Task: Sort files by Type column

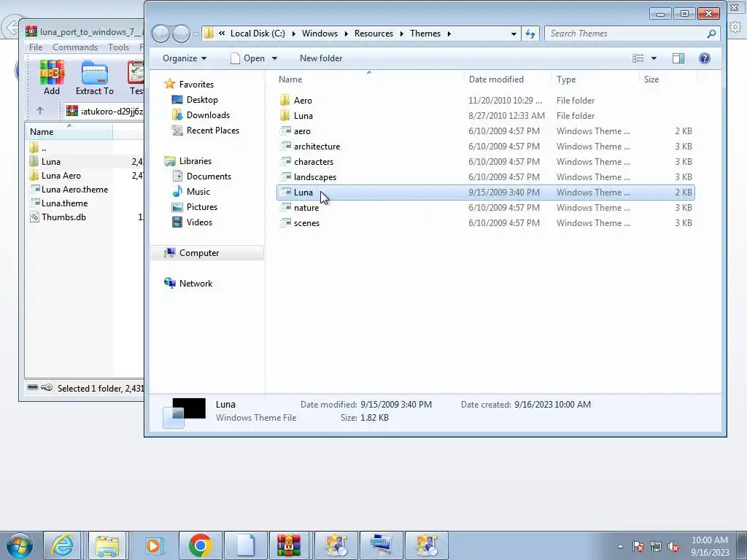Action: point(595,79)
